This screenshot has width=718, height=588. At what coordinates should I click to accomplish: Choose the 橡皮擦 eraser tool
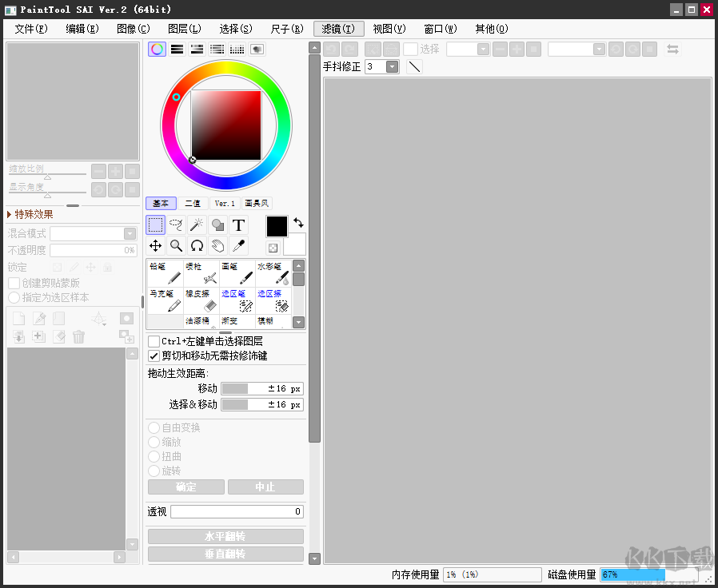click(201, 300)
